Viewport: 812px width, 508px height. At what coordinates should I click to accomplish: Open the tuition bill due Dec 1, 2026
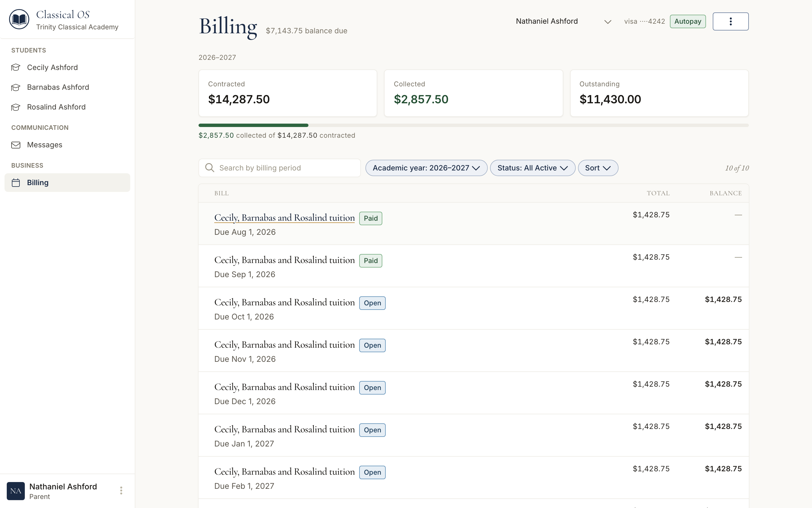(x=284, y=387)
